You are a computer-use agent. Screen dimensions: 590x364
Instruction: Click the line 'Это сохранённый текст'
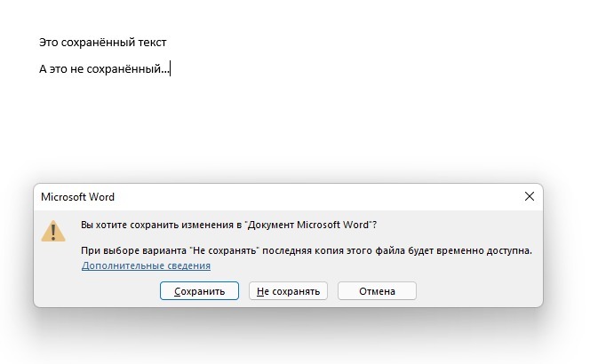click(x=103, y=42)
